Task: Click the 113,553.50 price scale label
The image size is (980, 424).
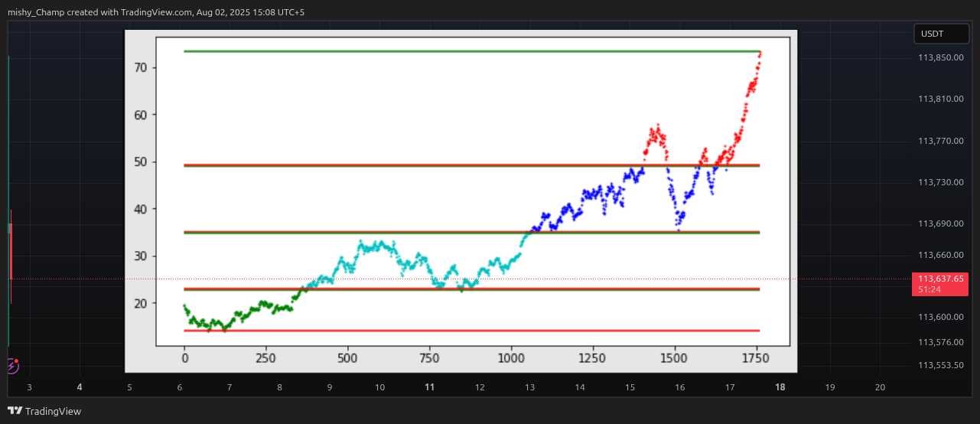Action: [x=940, y=365]
